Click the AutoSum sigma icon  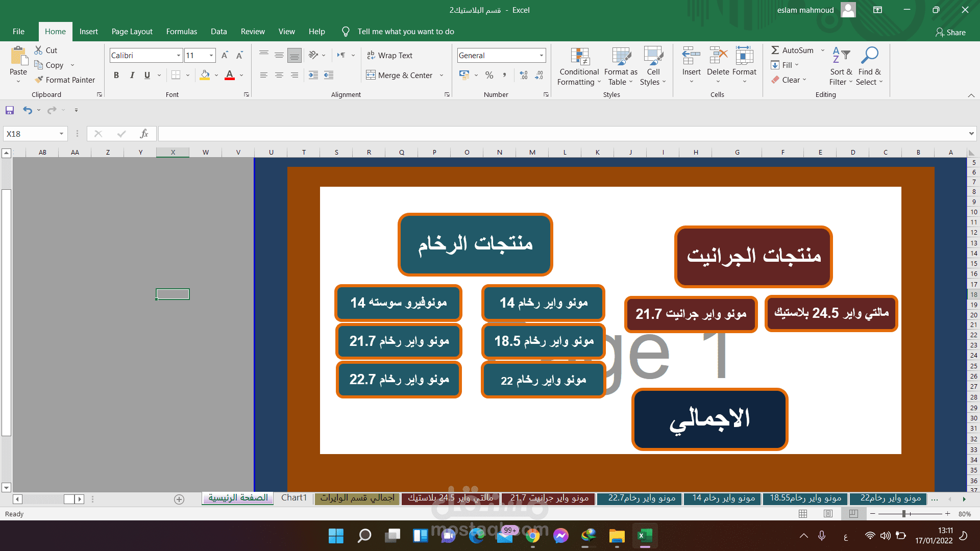pyautogui.click(x=775, y=50)
